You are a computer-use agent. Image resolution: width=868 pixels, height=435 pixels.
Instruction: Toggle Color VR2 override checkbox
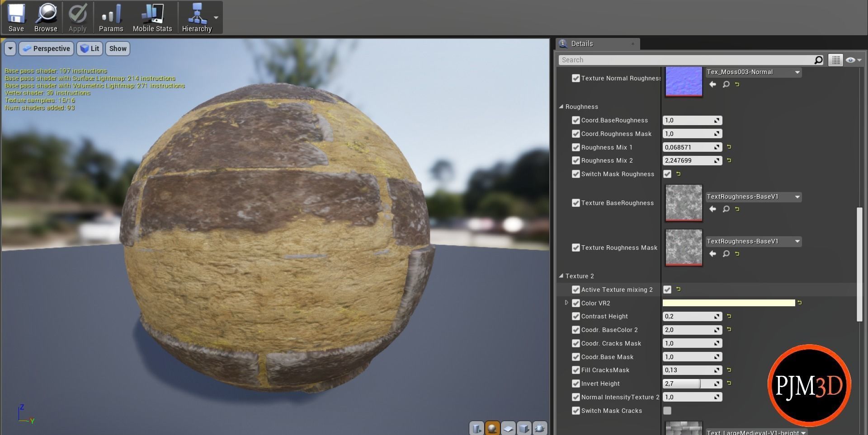(576, 303)
